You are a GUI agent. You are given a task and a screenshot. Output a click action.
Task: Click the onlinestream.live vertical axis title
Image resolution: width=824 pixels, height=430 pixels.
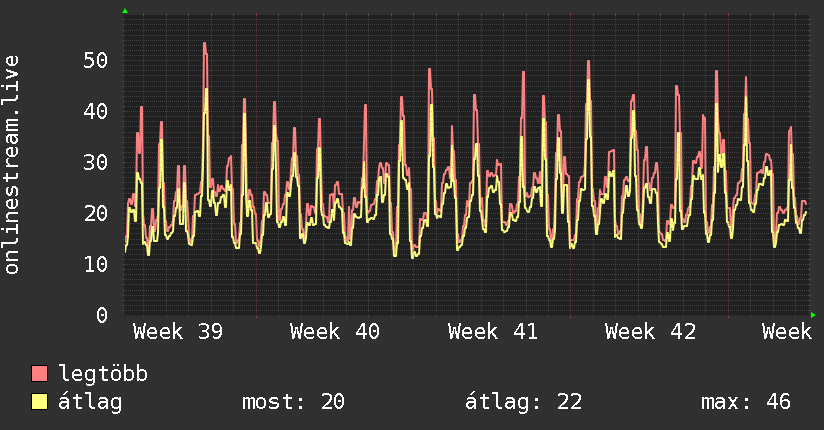pos(12,165)
